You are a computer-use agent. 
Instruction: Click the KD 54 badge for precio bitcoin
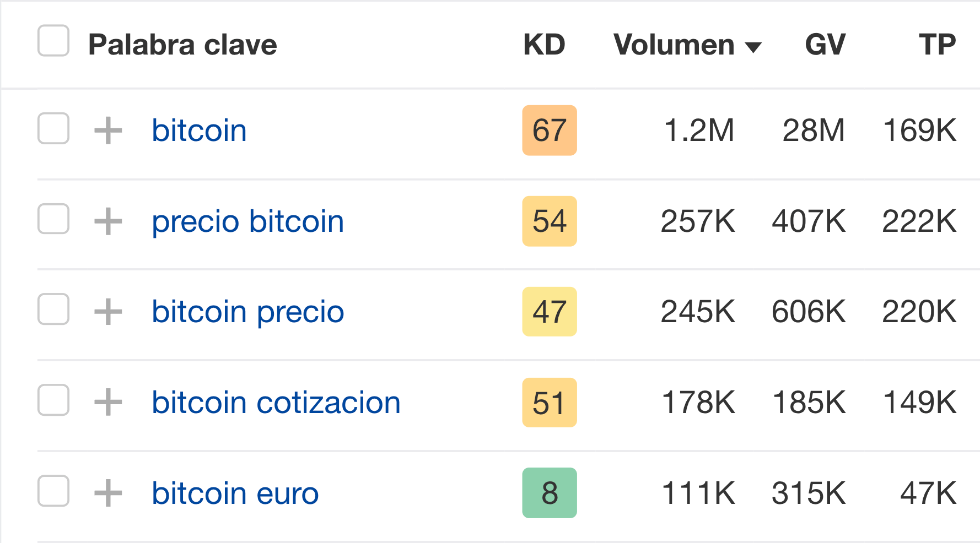pos(549,221)
